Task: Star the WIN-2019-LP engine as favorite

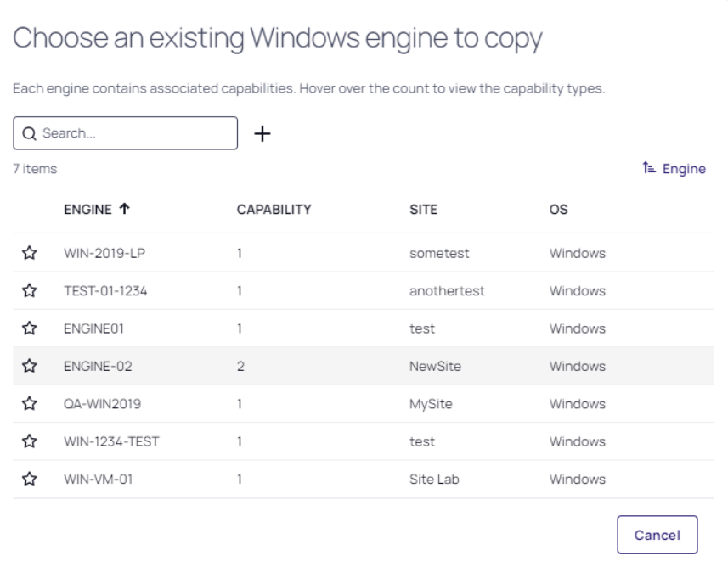Action: 30,253
